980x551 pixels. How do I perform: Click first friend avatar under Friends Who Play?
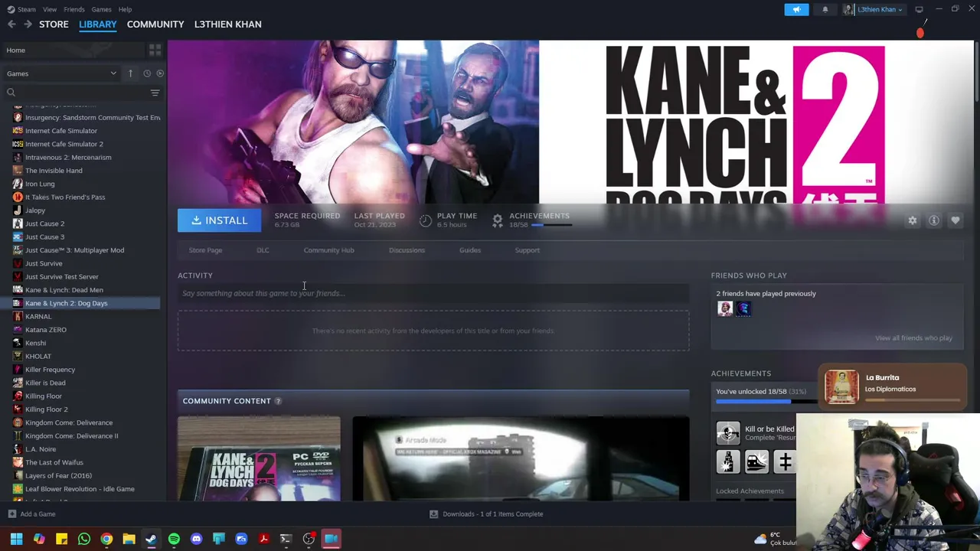point(724,308)
